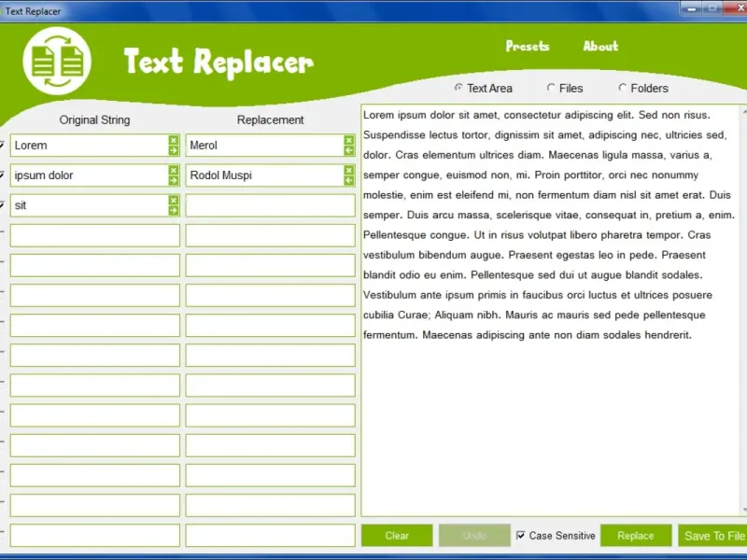This screenshot has height=560, width=747.
Task: Click the right-arrow icon in the "sit" field
Action: click(174, 211)
